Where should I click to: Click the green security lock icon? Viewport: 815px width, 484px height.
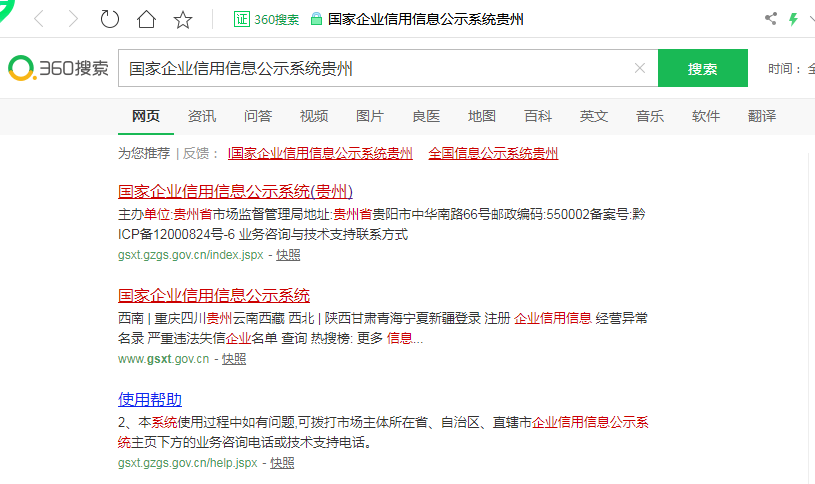coord(316,20)
